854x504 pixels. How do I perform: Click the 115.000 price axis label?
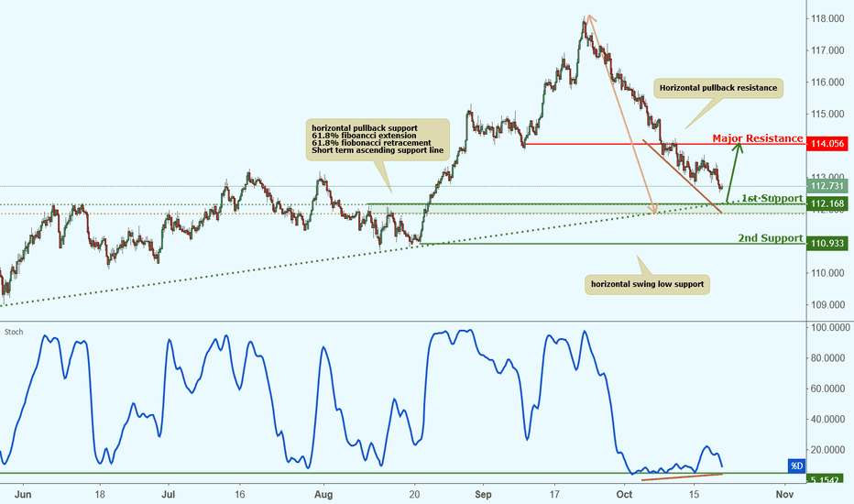(x=827, y=114)
